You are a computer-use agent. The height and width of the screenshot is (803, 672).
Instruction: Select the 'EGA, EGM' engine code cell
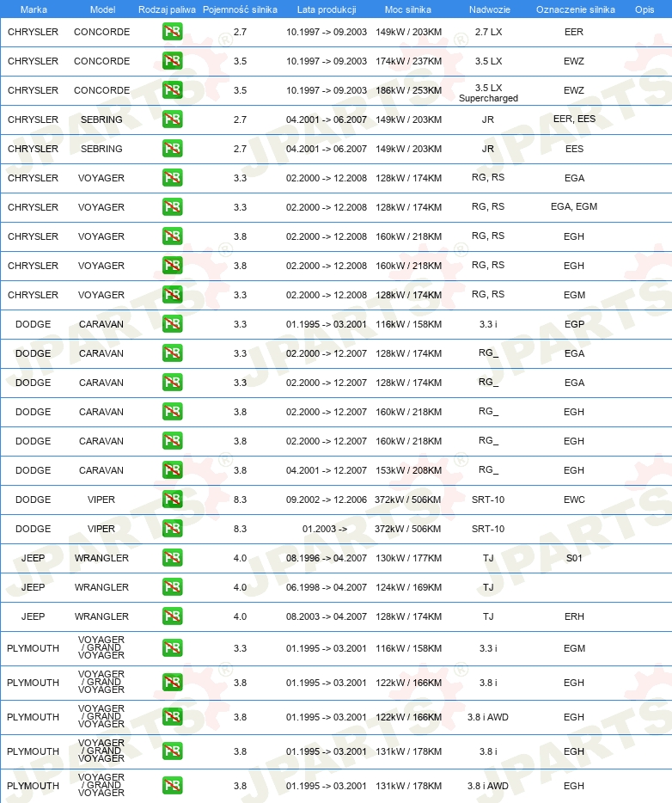(574, 206)
